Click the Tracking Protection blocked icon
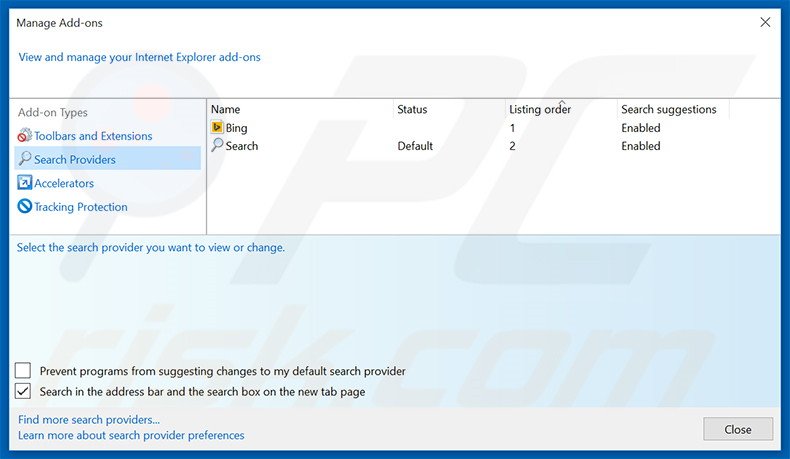 [x=24, y=206]
